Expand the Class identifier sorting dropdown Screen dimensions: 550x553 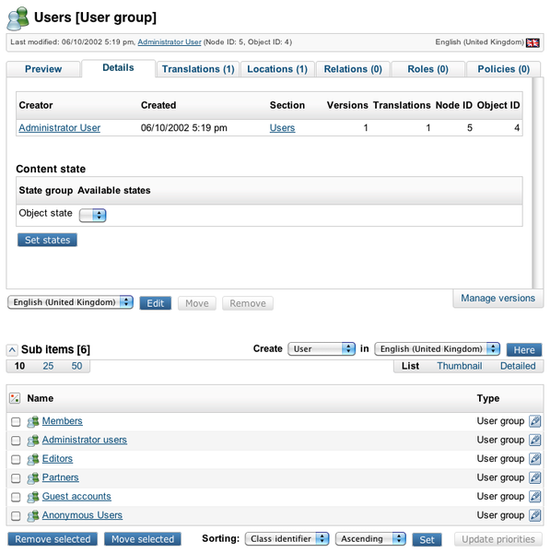click(287, 539)
